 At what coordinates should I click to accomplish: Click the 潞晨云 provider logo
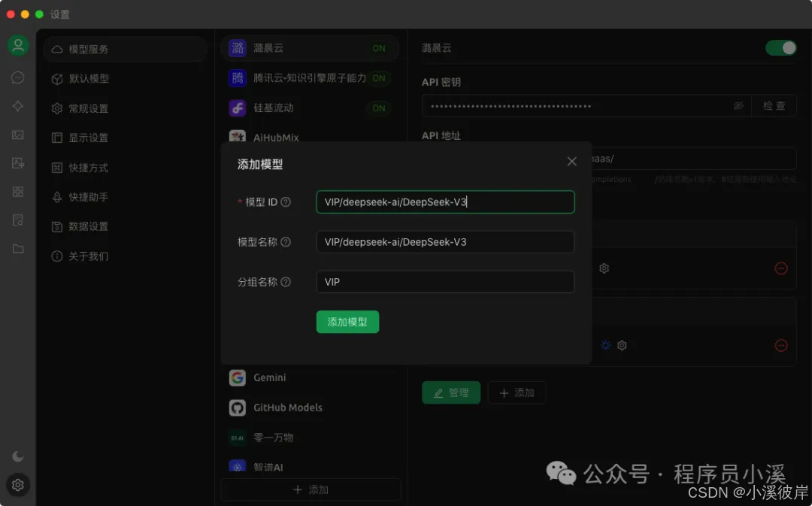click(238, 48)
